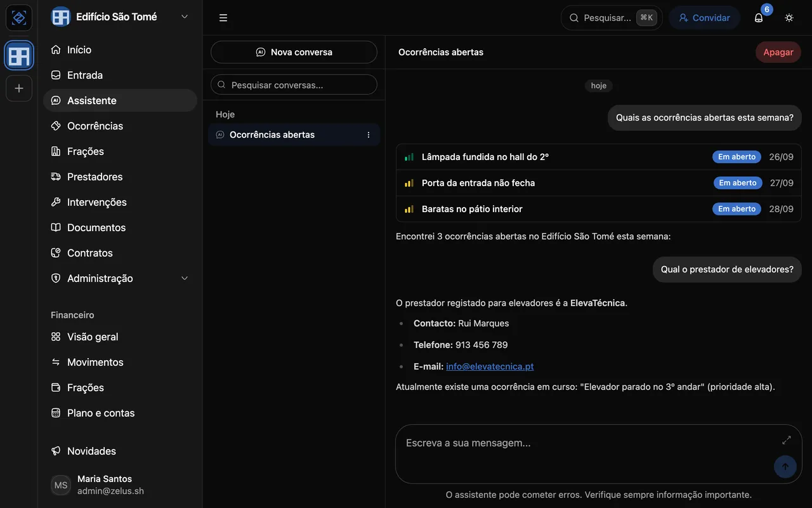Click Em aberto badge dated 26/09

point(737,157)
